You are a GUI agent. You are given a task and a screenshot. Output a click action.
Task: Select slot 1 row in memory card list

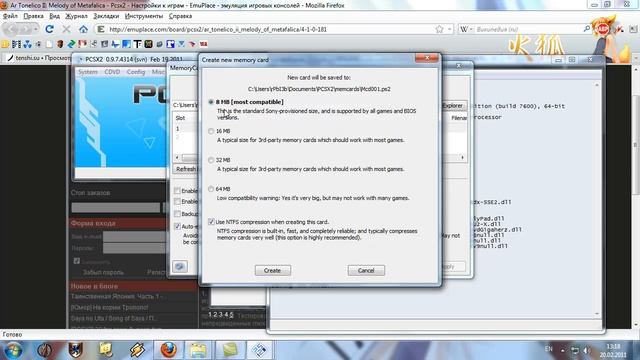tap(186, 129)
